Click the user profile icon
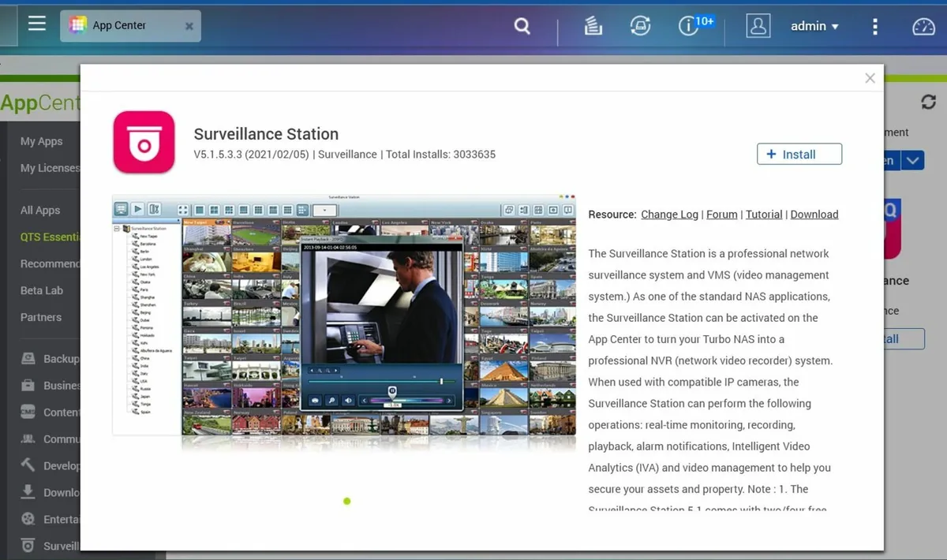 (758, 26)
